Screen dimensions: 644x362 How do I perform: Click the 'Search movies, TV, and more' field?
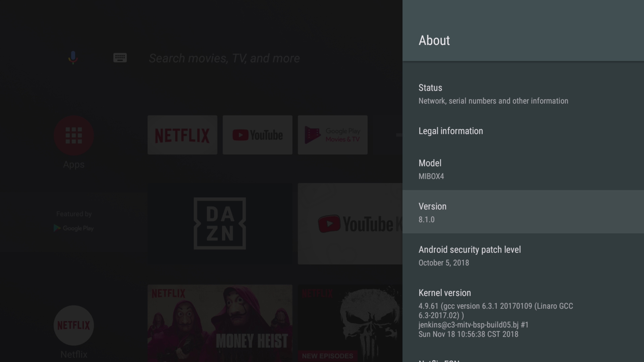(x=224, y=58)
